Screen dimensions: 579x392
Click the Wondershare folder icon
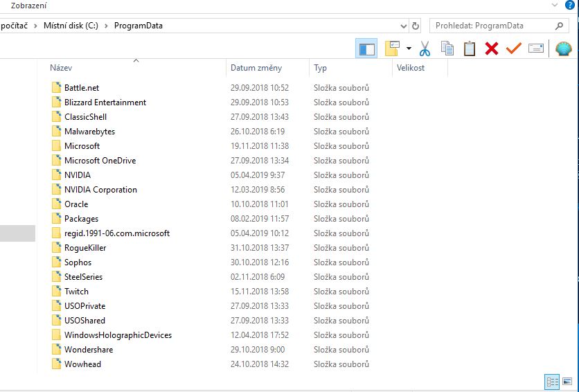pyautogui.click(x=57, y=349)
